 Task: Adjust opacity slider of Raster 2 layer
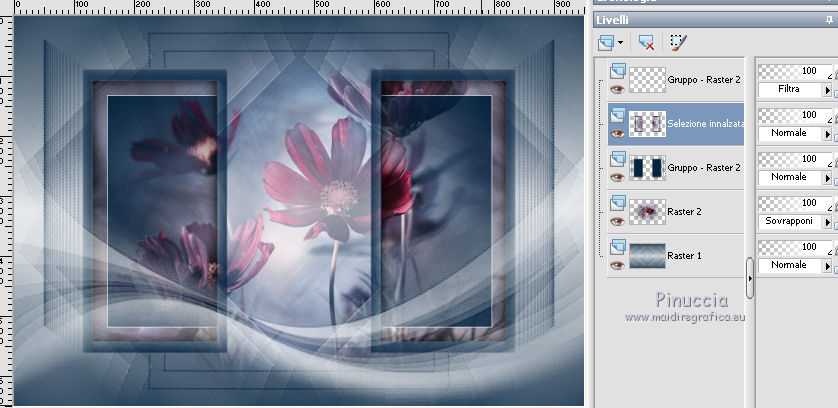[795, 203]
